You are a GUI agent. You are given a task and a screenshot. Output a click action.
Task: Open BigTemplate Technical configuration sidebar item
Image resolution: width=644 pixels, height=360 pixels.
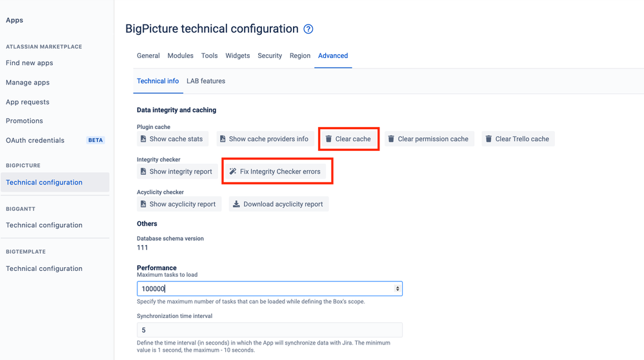pyautogui.click(x=44, y=268)
